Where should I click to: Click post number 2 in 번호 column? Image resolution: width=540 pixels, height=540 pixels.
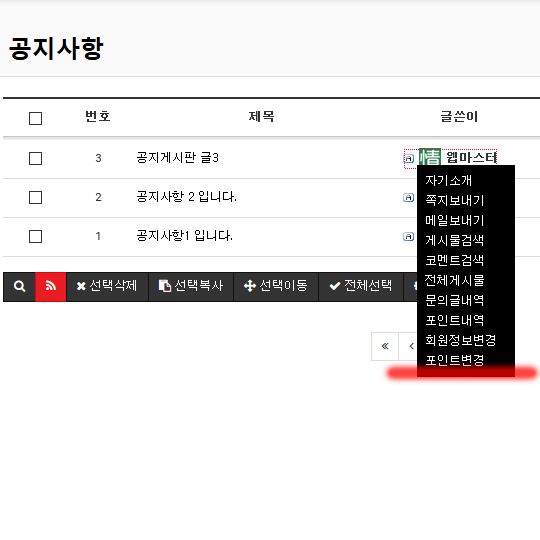point(98,197)
